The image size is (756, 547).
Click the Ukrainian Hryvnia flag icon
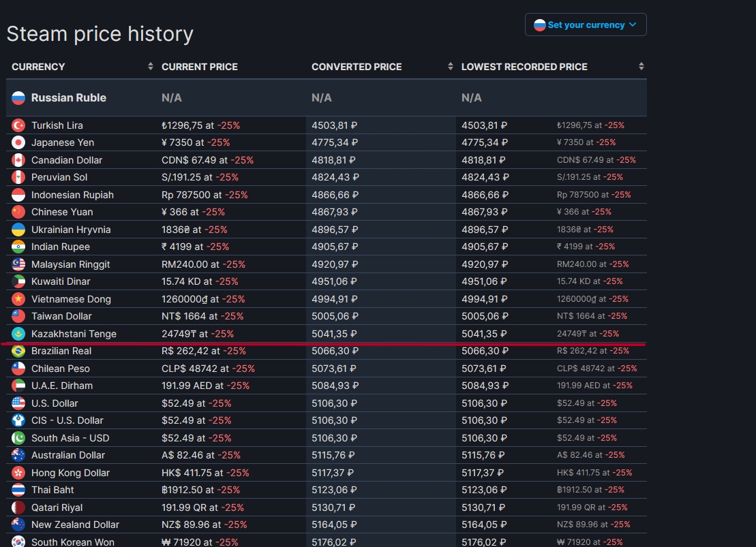tap(18, 230)
